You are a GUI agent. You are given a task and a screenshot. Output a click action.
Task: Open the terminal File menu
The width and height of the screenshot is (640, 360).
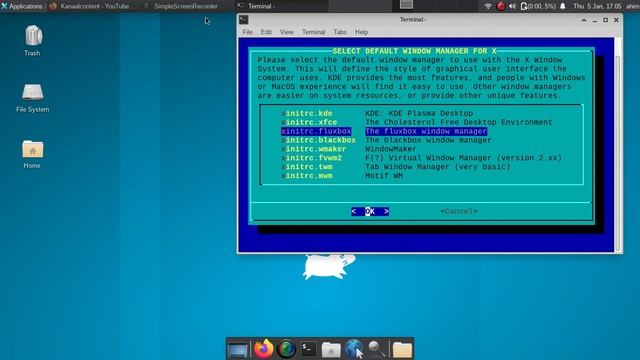tap(247, 32)
